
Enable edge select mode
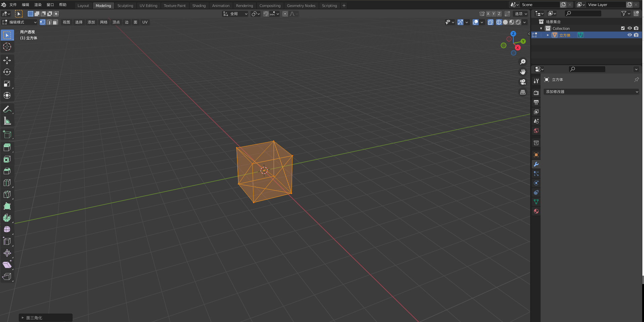(49, 22)
